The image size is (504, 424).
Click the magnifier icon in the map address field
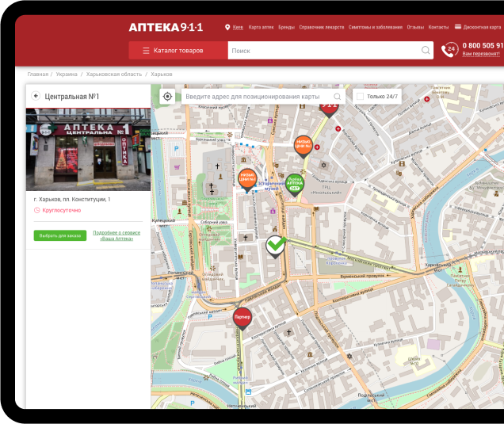[x=337, y=97]
